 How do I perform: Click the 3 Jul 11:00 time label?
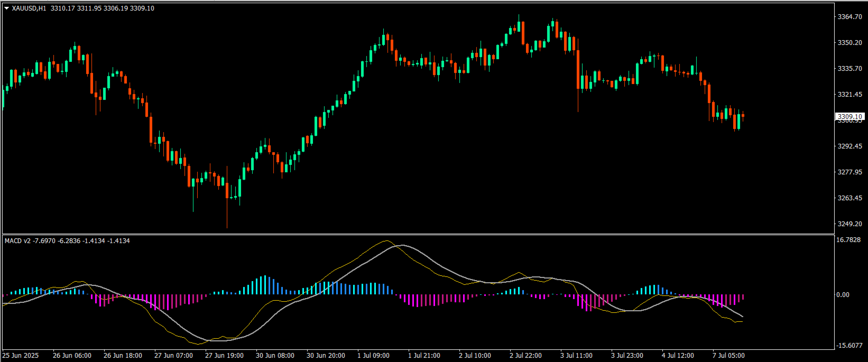[576, 356]
